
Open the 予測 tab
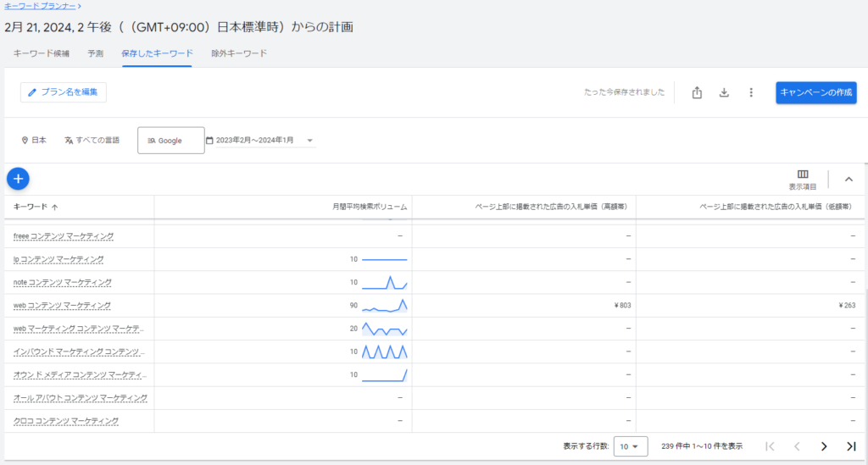[x=95, y=53]
